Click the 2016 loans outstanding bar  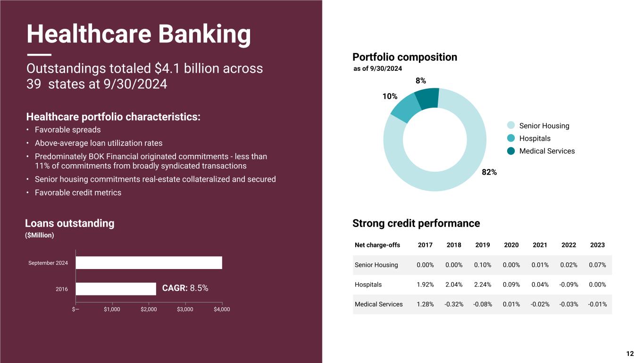point(116,288)
